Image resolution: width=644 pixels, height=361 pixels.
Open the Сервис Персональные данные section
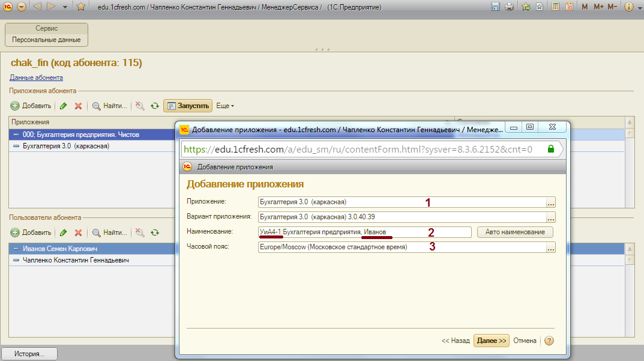pyautogui.click(x=46, y=34)
